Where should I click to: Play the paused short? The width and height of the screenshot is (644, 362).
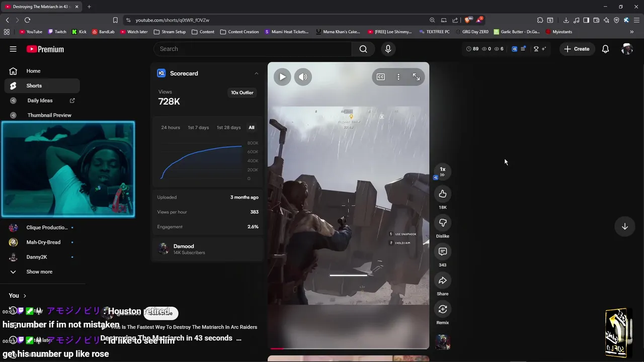click(282, 77)
